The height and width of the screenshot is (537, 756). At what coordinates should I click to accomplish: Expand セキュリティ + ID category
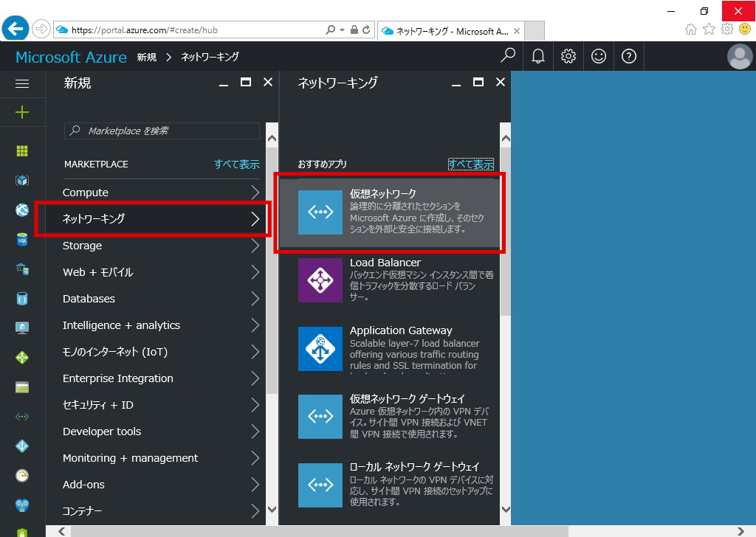[161, 405]
